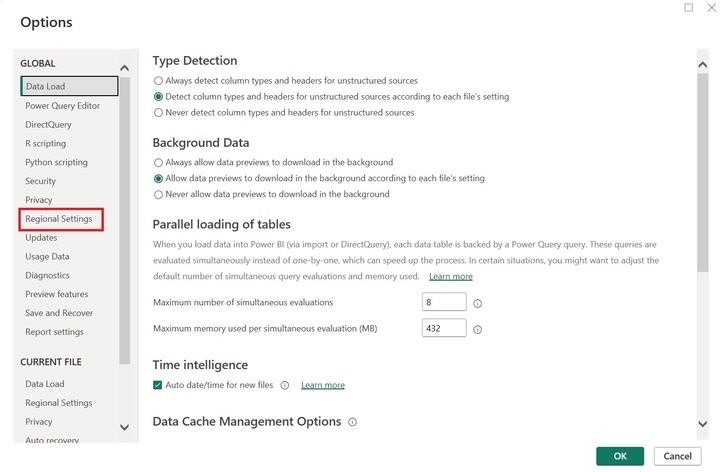Open Power Query Editor options page

62,106
